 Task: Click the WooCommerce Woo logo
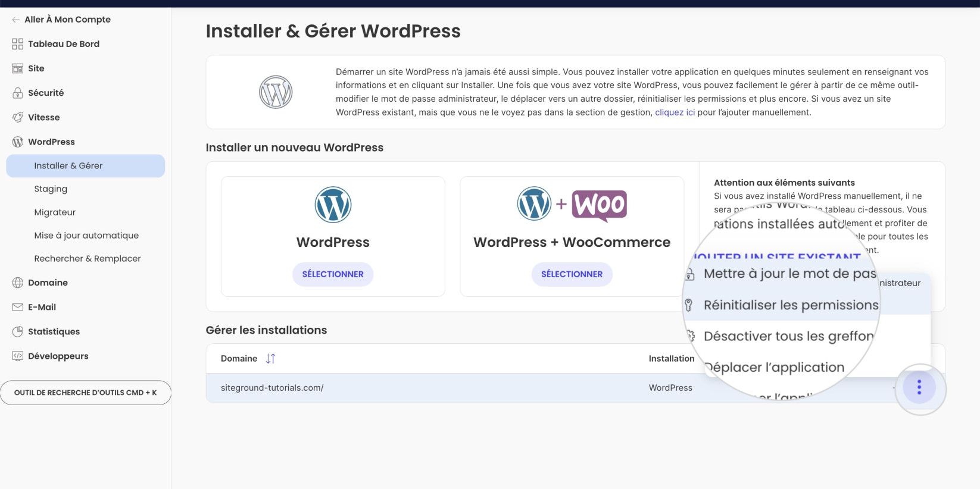coord(600,206)
